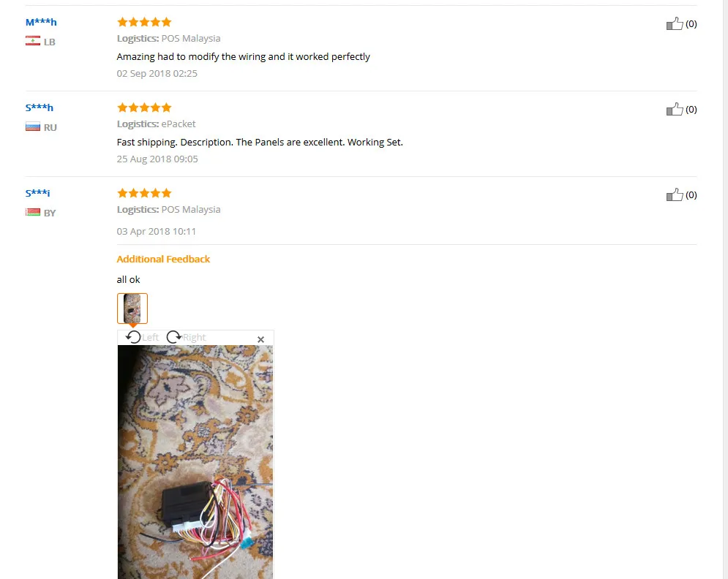The image size is (728, 579).
Task: Click the enlarged wiring photo
Action: [x=195, y=461]
